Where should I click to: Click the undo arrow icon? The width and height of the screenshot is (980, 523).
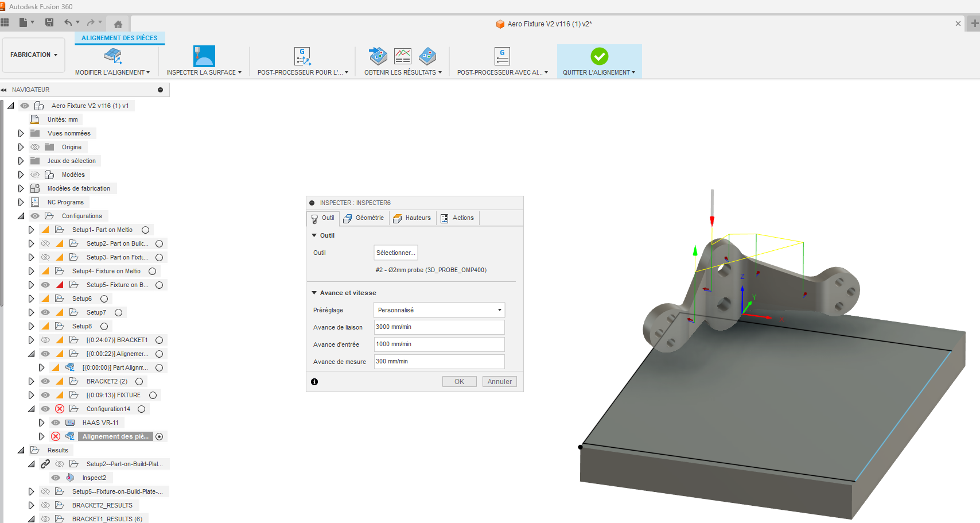[x=68, y=23]
